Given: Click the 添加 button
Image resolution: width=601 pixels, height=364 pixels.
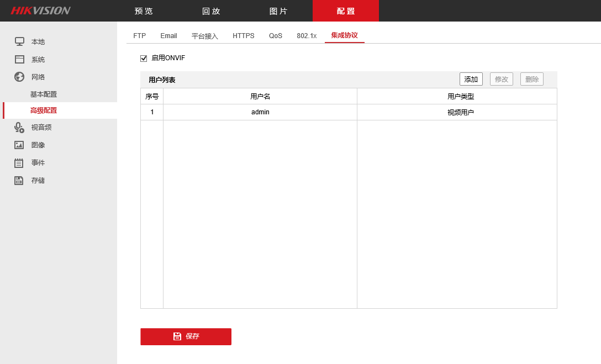Looking at the screenshot, I should pos(471,80).
